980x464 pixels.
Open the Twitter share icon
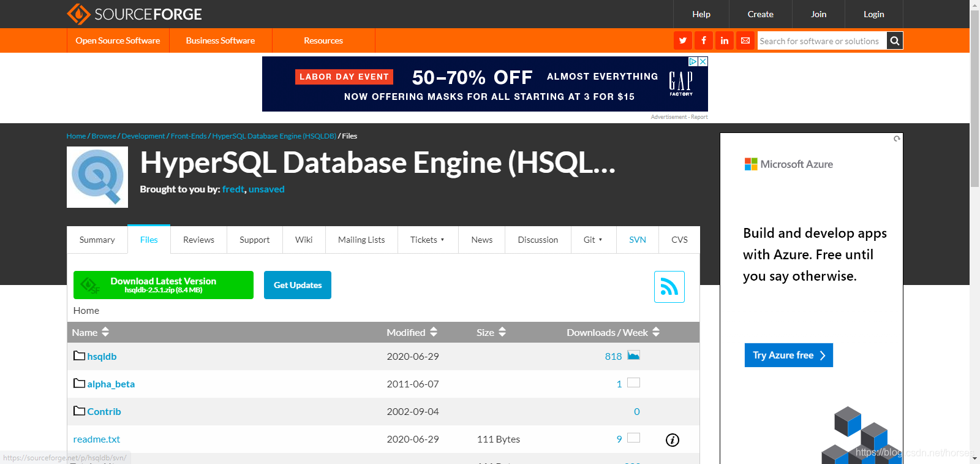click(683, 40)
